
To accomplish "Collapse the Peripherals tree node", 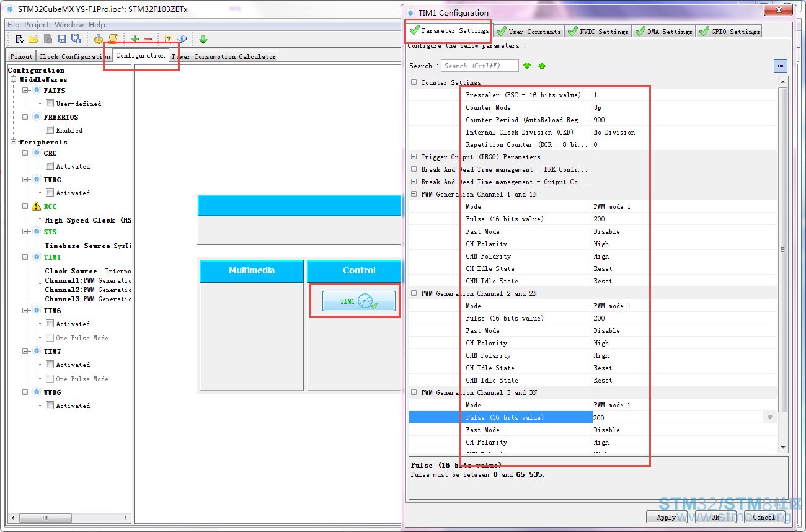I will [x=14, y=142].
